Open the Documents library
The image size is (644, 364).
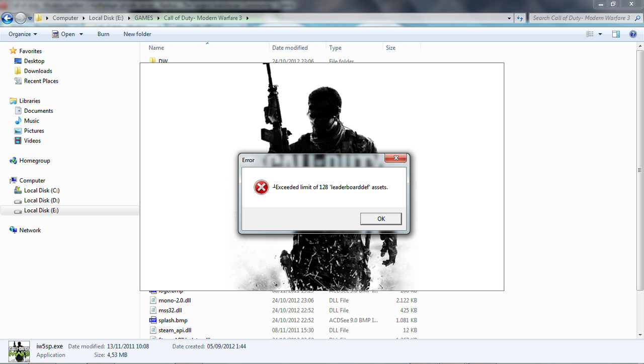click(x=38, y=111)
